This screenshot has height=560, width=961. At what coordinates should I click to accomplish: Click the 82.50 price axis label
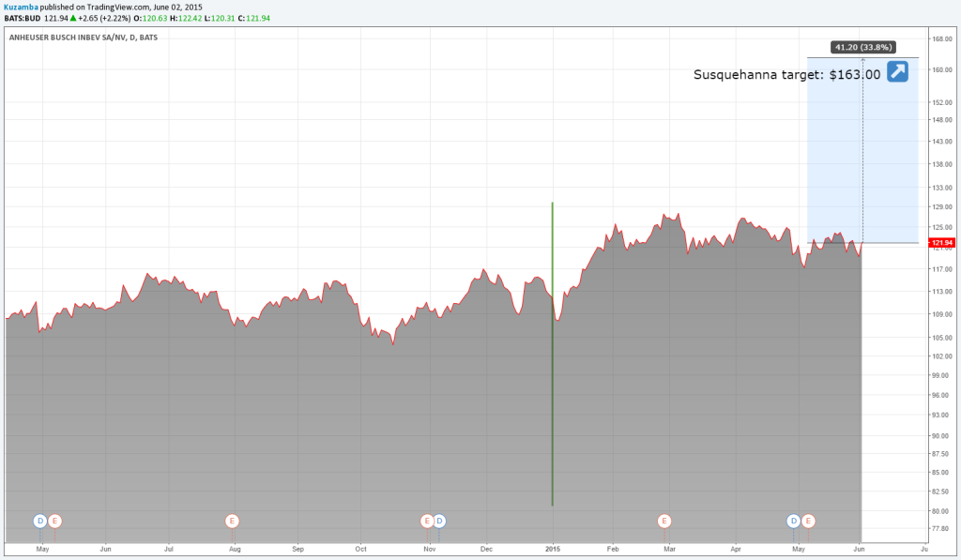942,492
